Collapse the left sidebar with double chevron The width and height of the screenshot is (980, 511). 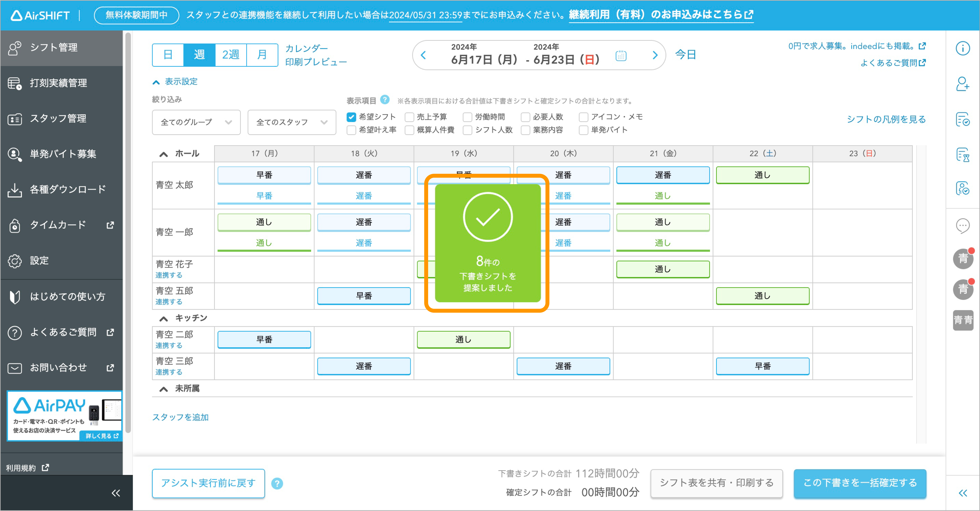(x=116, y=493)
